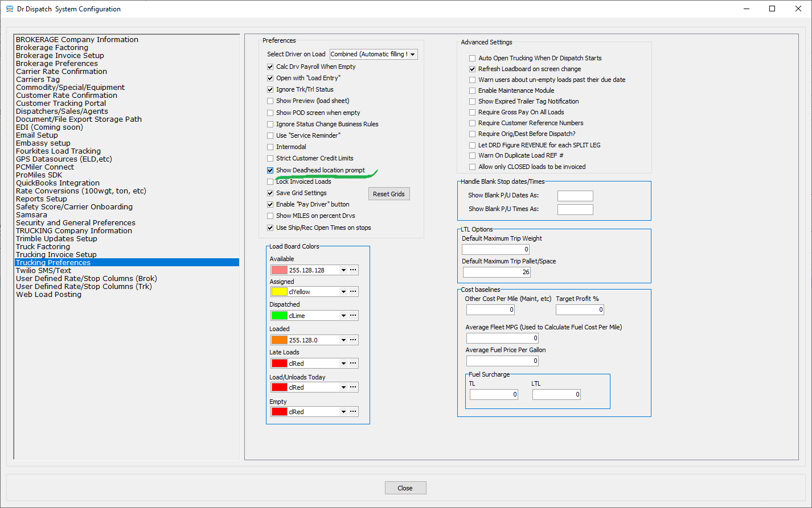Open Security and General Preferences section
The height and width of the screenshot is (508, 812).
pos(76,223)
